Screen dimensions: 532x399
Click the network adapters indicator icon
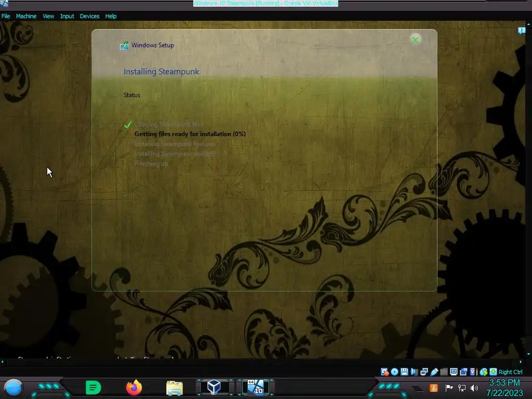424,372
